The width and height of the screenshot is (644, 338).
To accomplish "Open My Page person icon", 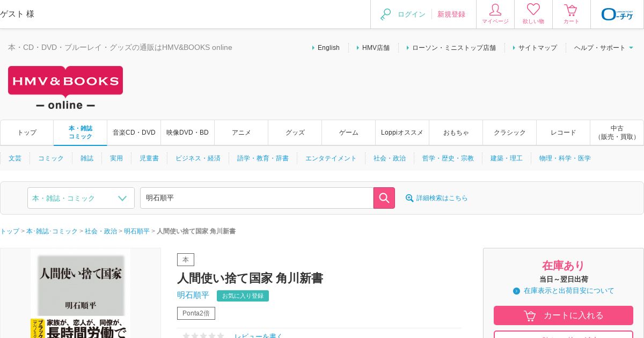I will (x=495, y=10).
